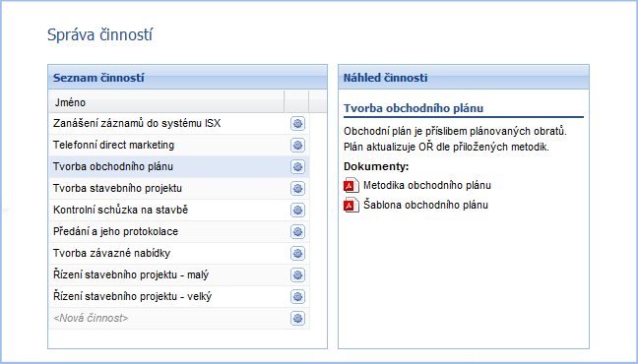Viewport: 638px width, 364px height.
Task: Click gear icon for Kontrolní schůzka na stavbě
Action: (x=297, y=210)
